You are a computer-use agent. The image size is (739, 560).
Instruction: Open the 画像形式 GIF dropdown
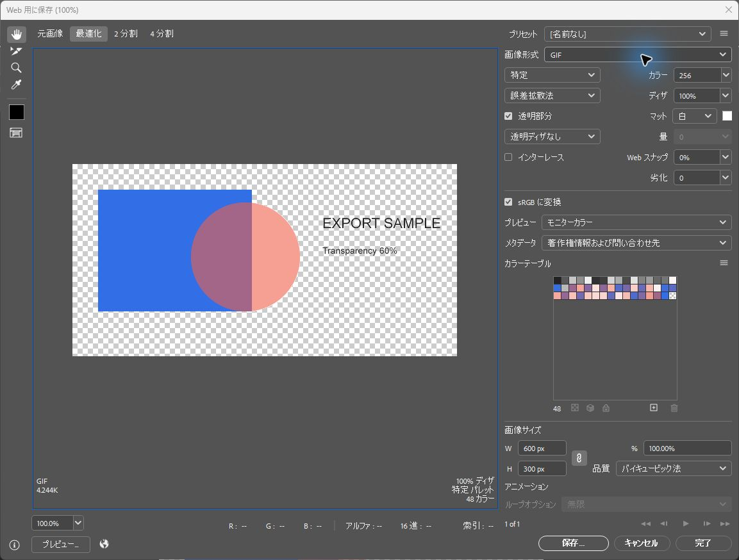[x=638, y=54]
